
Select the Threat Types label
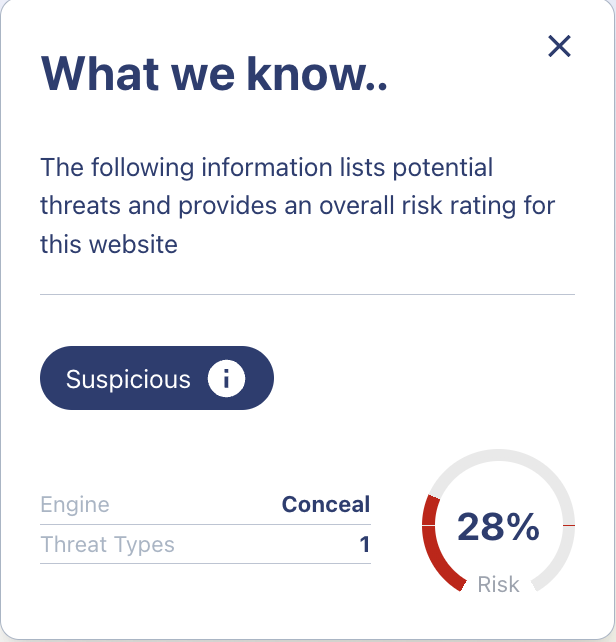point(107,544)
